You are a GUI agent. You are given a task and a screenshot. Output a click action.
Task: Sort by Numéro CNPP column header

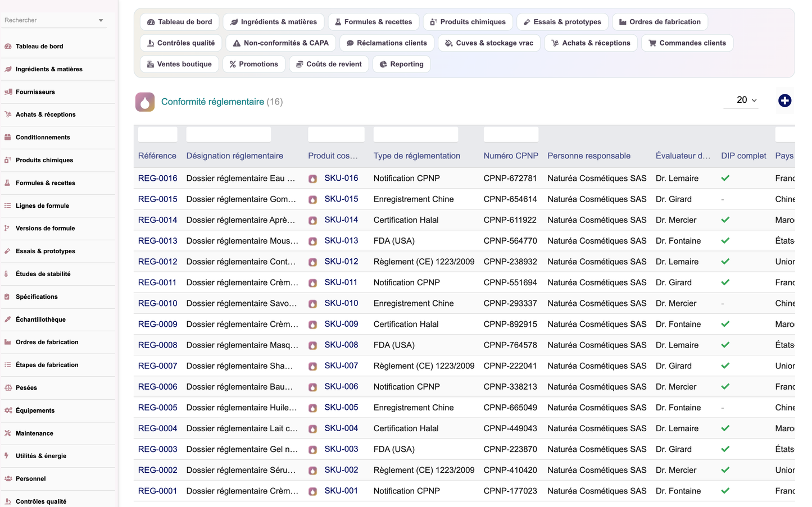click(511, 156)
